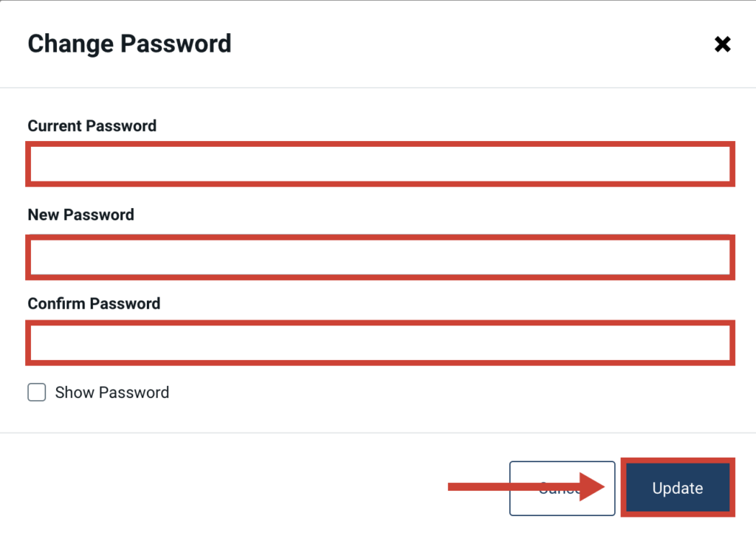The height and width of the screenshot is (555, 756).
Task: Select the last password entry field
Action: (x=380, y=342)
